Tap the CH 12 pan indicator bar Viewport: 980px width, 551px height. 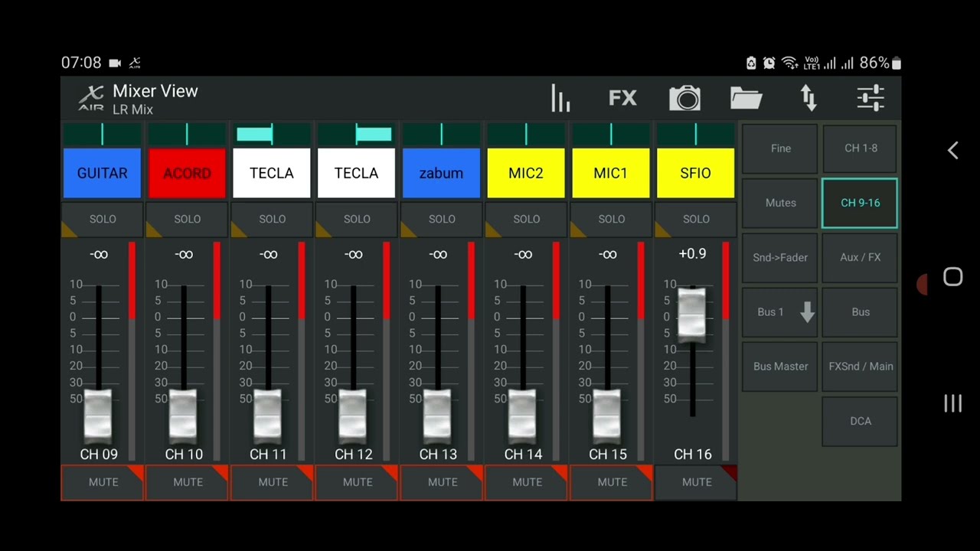(x=356, y=135)
